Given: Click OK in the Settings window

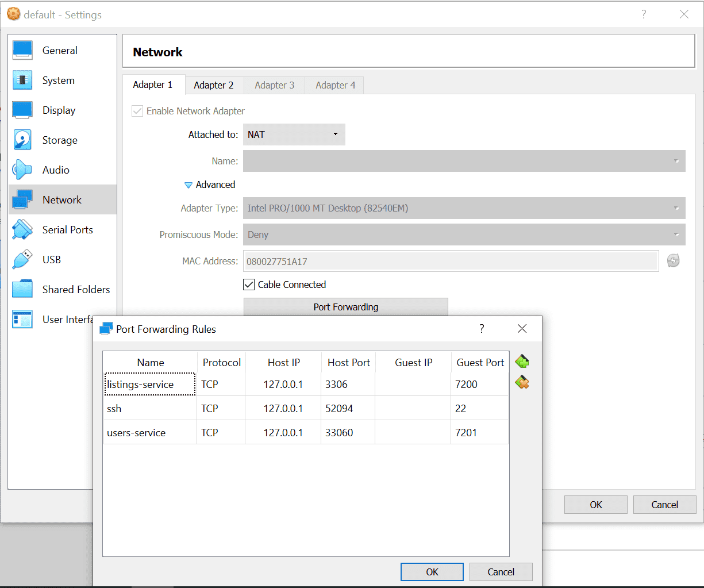Looking at the screenshot, I should 596,505.
